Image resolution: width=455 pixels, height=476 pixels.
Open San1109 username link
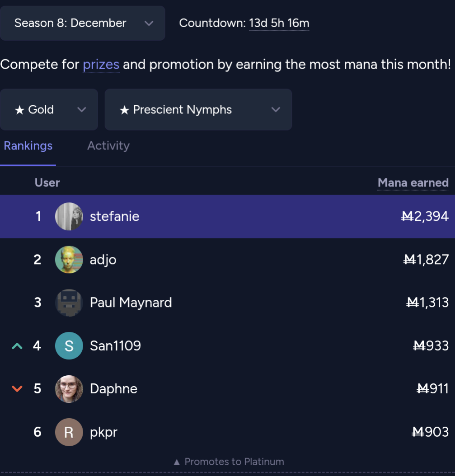click(x=115, y=346)
